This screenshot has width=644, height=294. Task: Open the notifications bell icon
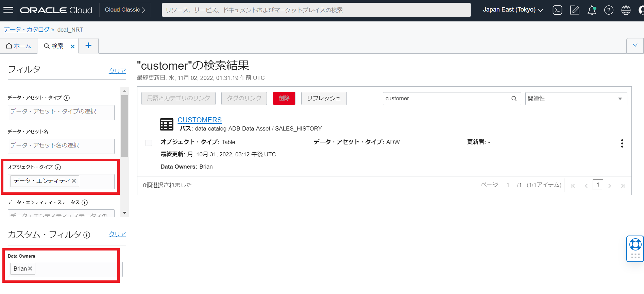click(x=592, y=10)
